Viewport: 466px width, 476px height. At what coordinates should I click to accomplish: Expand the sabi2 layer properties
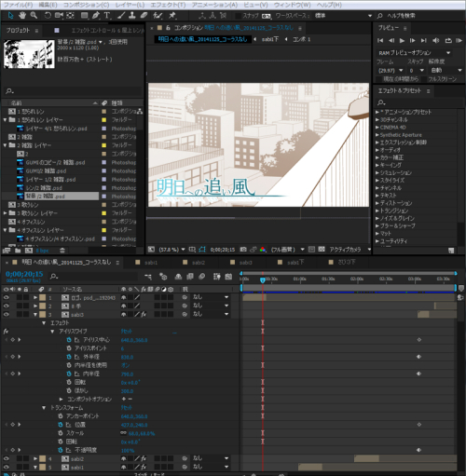pyautogui.click(x=35, y=458)
